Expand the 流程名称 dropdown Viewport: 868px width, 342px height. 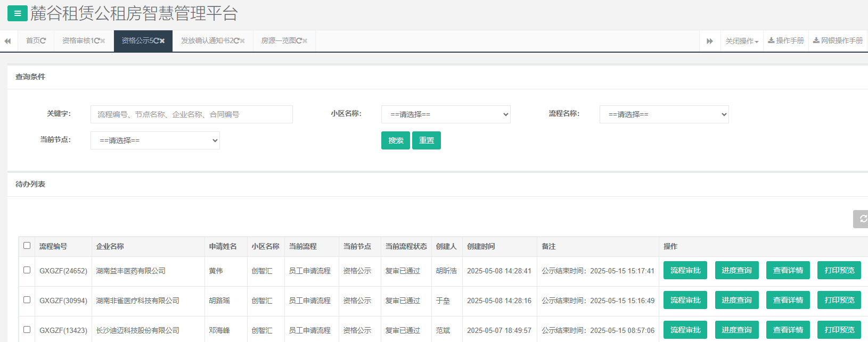664,114
